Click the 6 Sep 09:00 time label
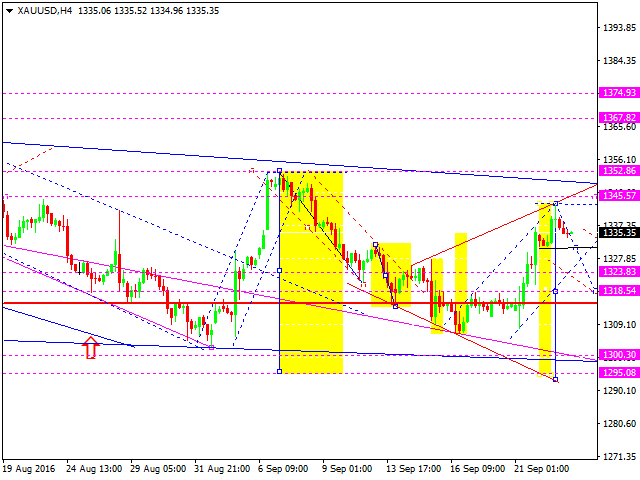The width and height of the screenshot is (640, 480). point(283,469)
